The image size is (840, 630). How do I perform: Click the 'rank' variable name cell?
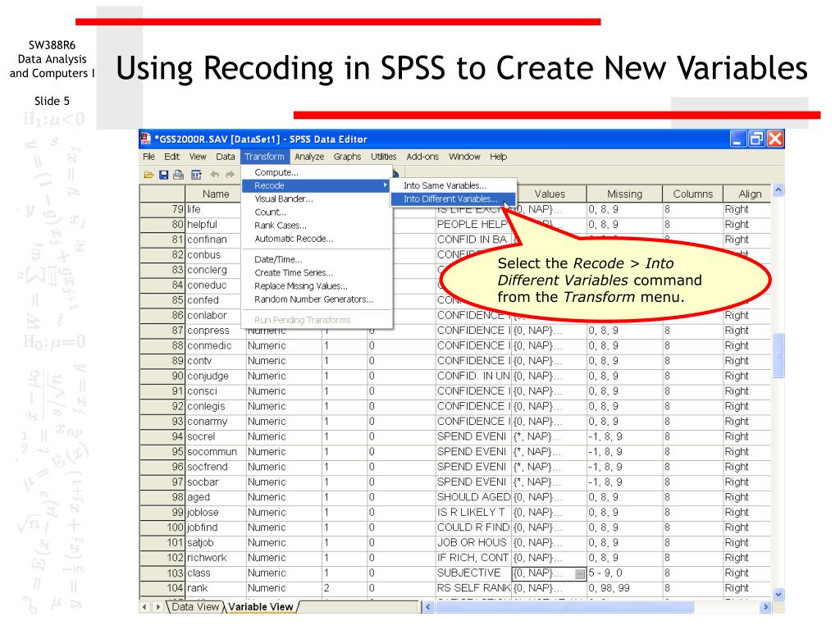tap(216, 588)
